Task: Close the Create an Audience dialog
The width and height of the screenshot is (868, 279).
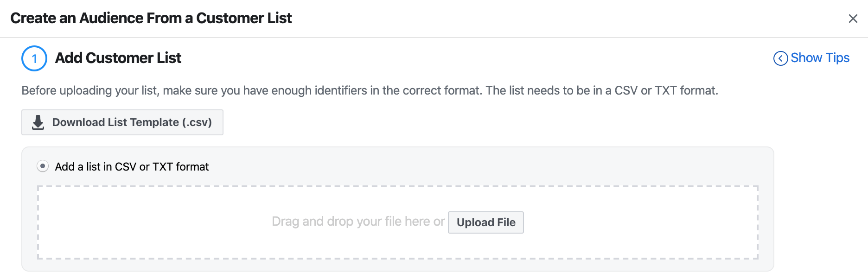Action: point(853,19)
